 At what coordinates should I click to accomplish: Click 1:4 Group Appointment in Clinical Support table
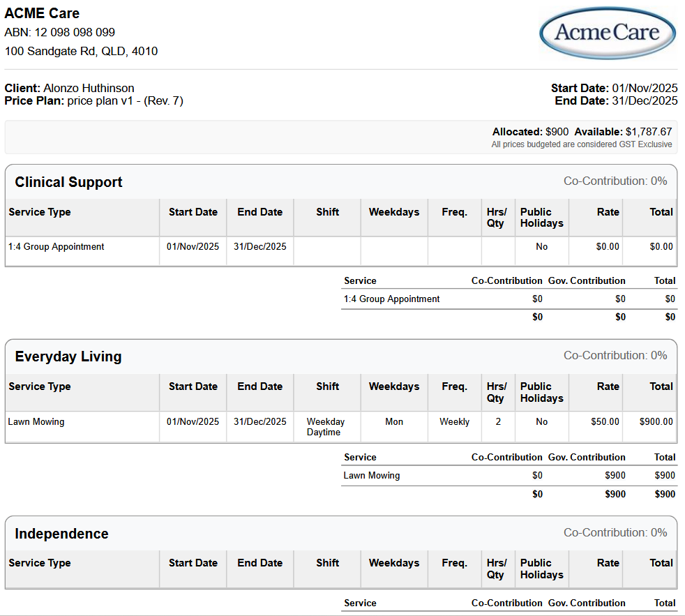point(57,246)
